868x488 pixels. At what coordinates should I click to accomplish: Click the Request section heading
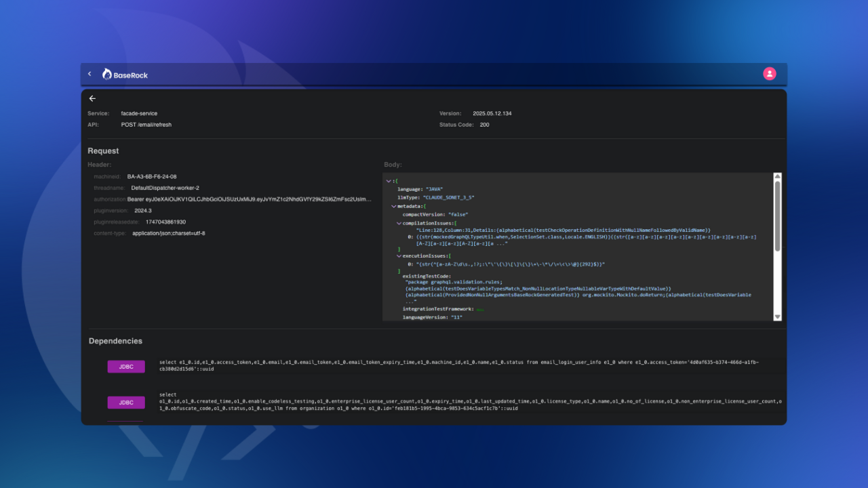[x=103, y=150]
